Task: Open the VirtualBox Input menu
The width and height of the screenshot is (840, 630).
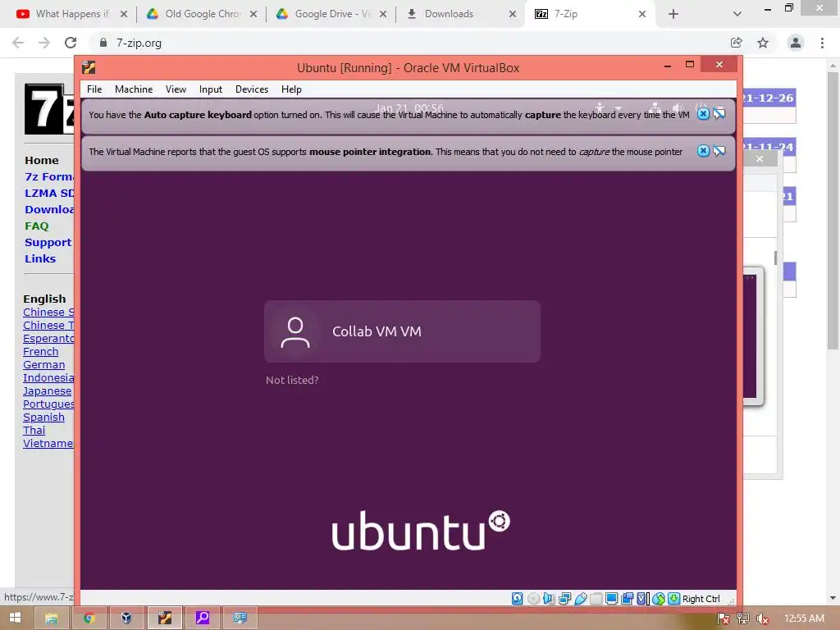Action: point(211,89)
